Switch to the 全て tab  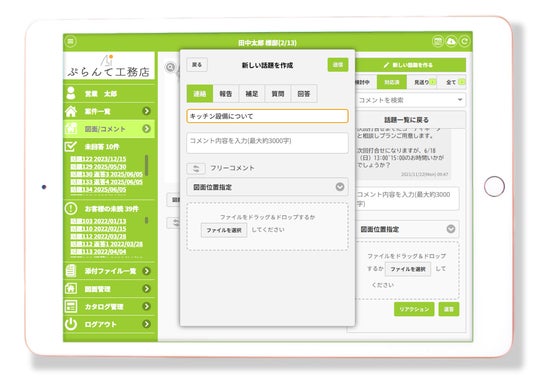pyautogui.click(x=452, y=82)
